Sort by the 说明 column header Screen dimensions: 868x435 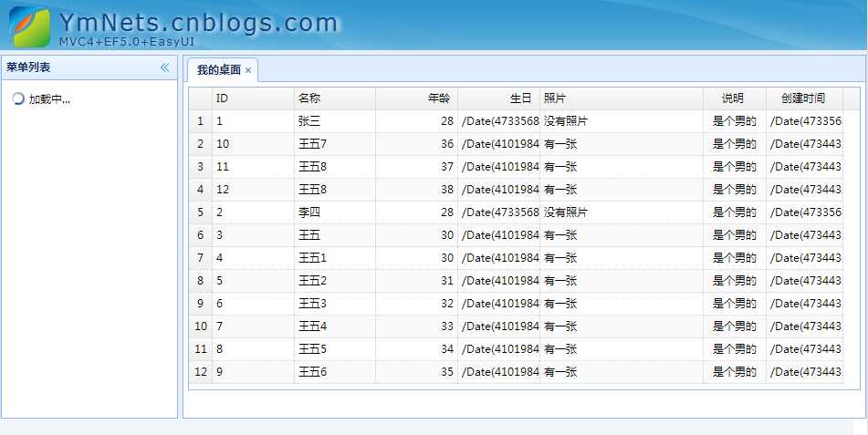coord(735,98)
